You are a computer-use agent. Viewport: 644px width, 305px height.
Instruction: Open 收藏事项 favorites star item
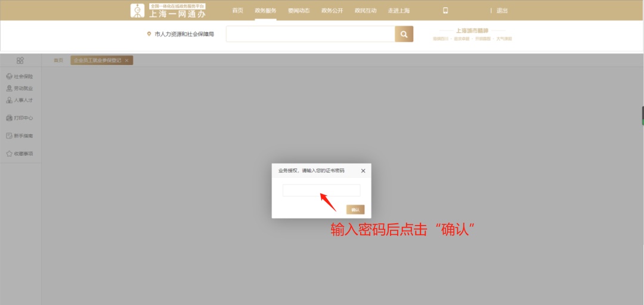tap(20, 154)
